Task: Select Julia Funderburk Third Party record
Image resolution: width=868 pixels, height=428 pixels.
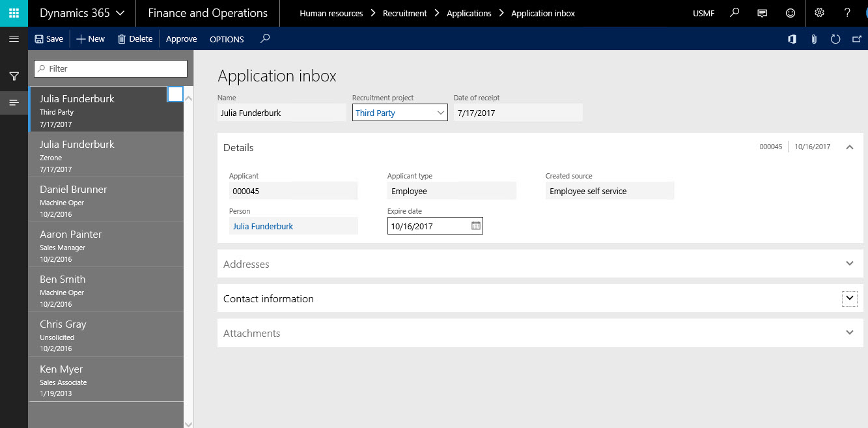Action: 106,109
